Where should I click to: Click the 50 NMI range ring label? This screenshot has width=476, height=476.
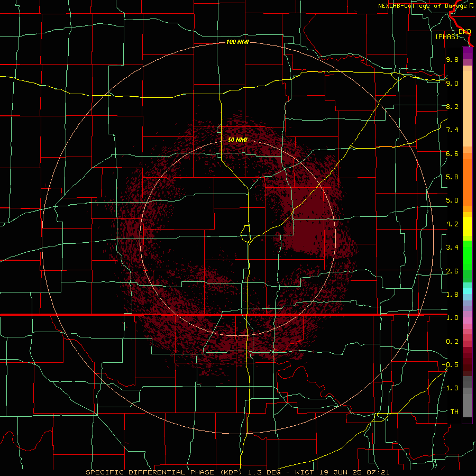coord(237,140)
